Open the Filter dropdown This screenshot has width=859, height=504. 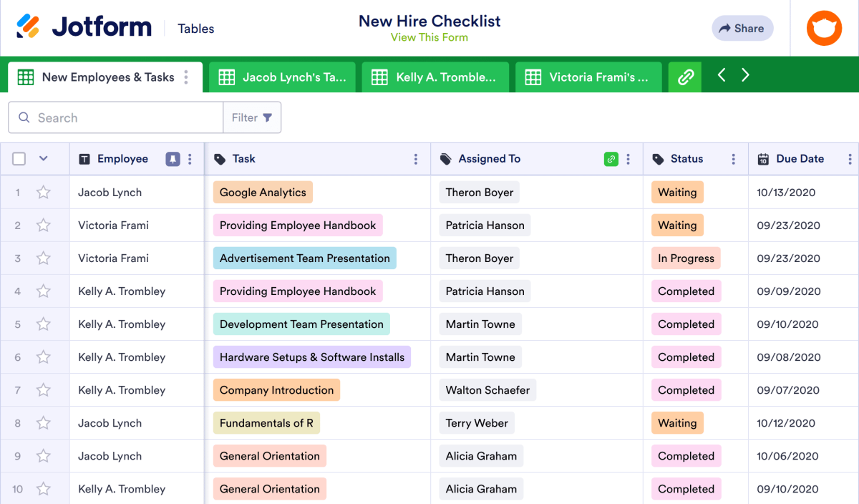click(x=252, y=117)
